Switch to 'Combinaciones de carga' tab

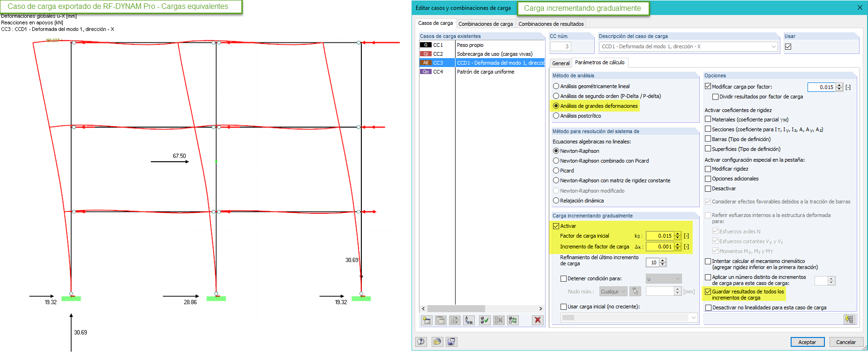486,24
